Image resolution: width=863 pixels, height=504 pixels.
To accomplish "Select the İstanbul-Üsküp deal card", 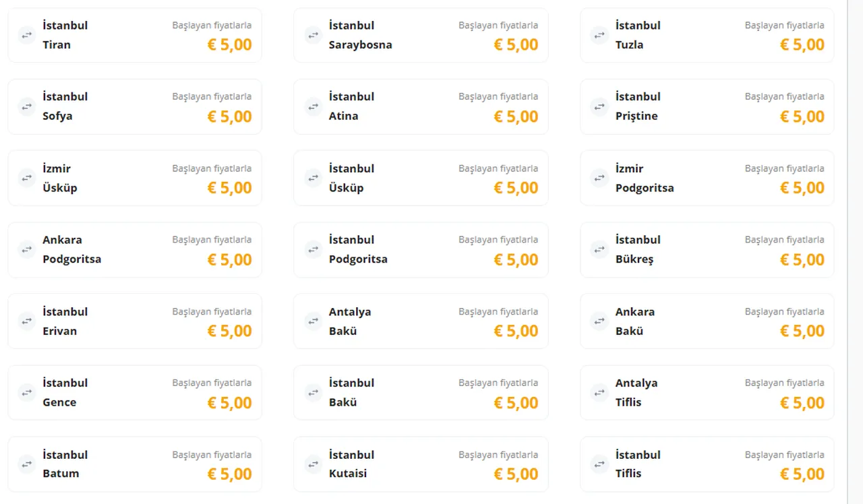I will tap(421, 177).
